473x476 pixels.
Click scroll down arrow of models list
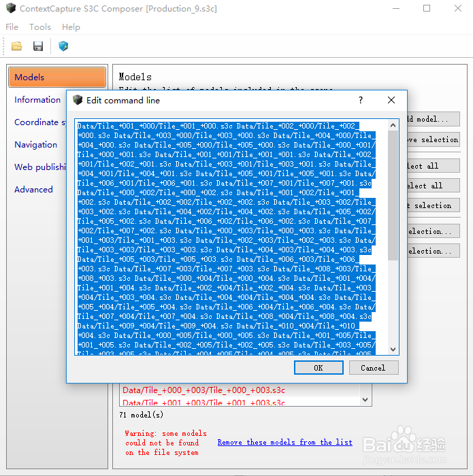pos(365,400)
